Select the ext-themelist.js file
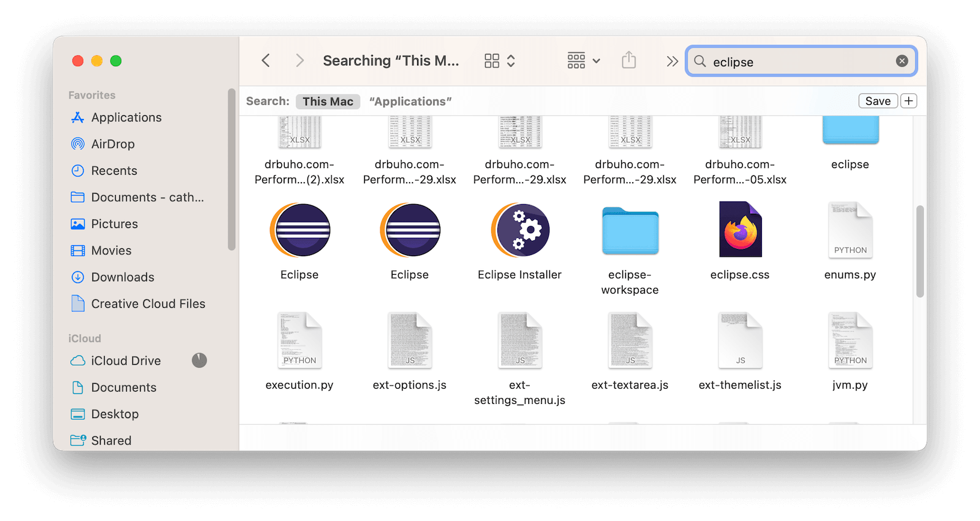Viewport: 980px width, 521px height. (740, 340)
